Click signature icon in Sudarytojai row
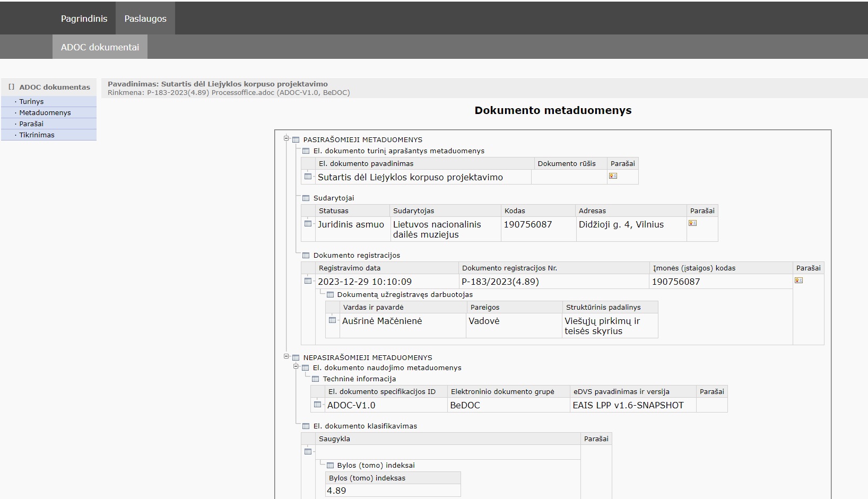868x499 pixels. (x=692, y=223)
